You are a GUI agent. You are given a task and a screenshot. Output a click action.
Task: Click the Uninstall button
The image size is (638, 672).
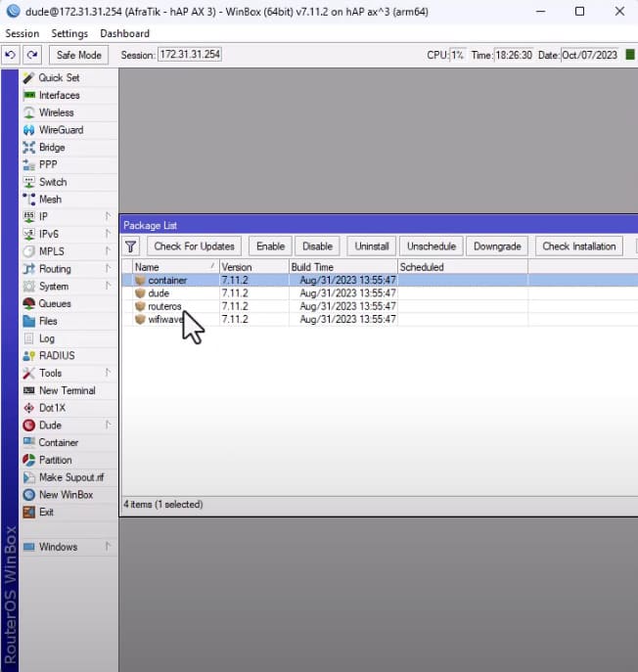(372, 246)
